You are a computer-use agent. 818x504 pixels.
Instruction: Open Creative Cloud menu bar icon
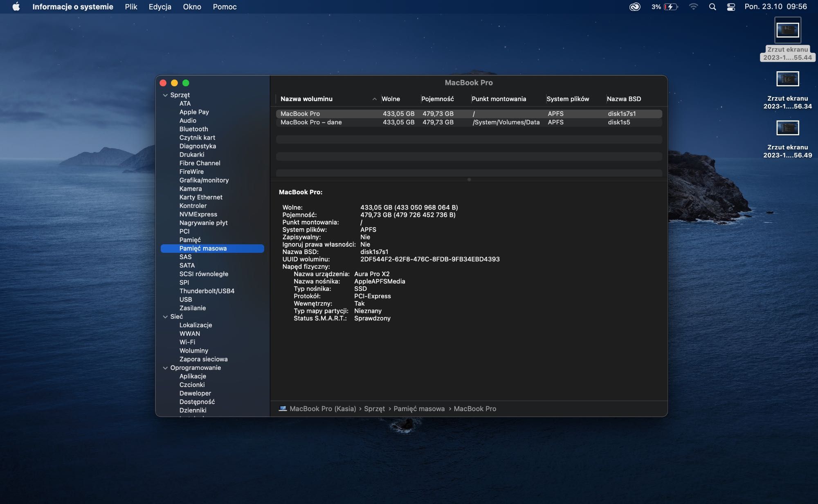click(x=635, y=7)
